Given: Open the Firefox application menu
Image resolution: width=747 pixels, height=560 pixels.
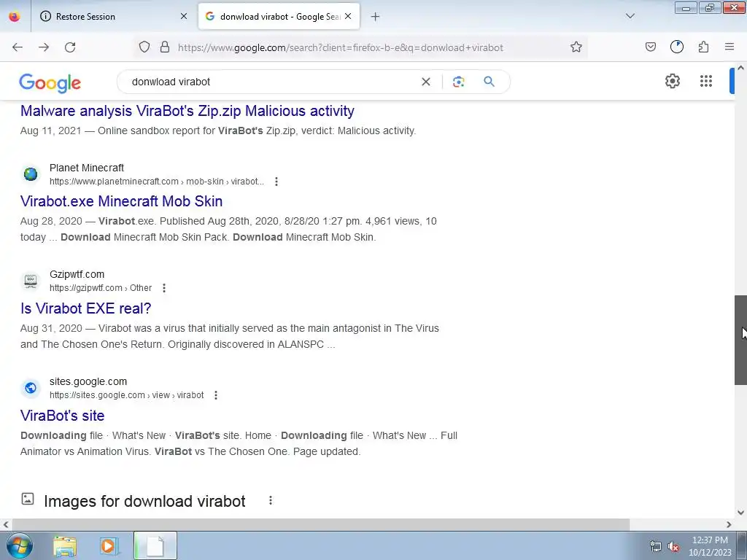Looking at the screenshot, I should (729, 47).
